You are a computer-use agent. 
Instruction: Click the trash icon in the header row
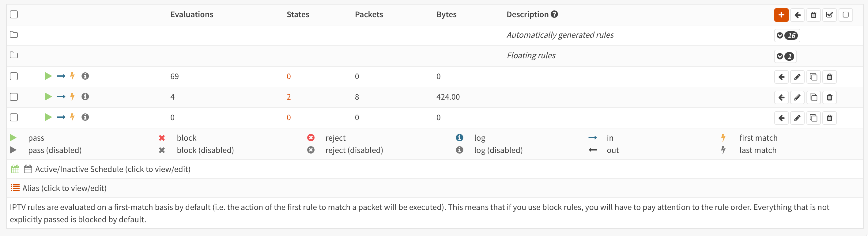point(813,15)
